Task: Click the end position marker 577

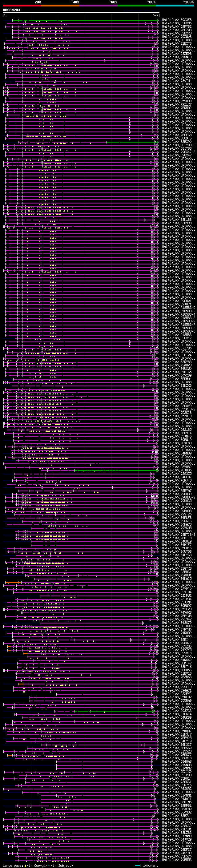Action: (x=155, y=15)
